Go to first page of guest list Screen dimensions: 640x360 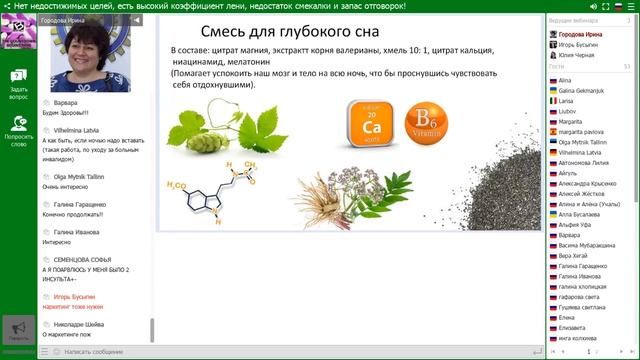[553, 351]
